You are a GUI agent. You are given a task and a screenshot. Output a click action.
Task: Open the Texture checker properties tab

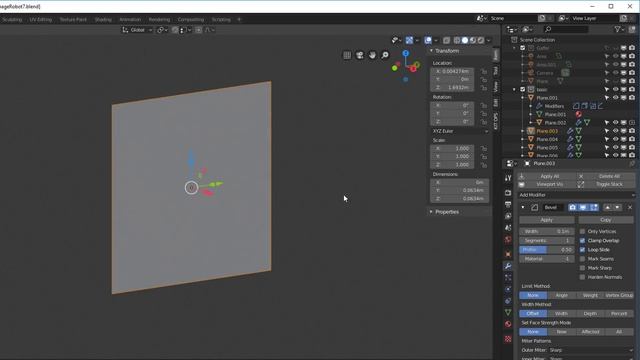coord(508,339)
